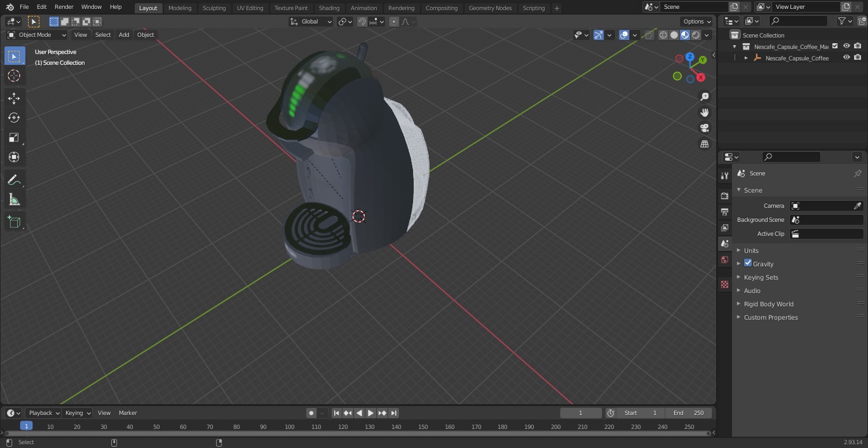Screen dimensions: 868x448
Task: Open the Playback popover
Action: 44,413
